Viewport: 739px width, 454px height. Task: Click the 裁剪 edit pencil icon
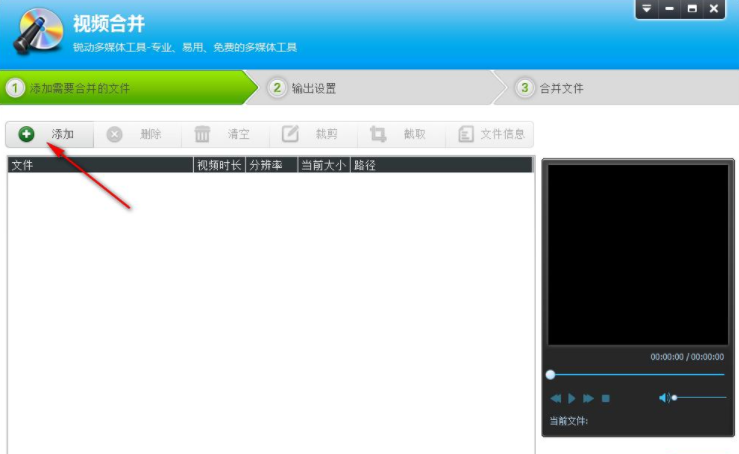pyautogui.click(x=290, y=134)
